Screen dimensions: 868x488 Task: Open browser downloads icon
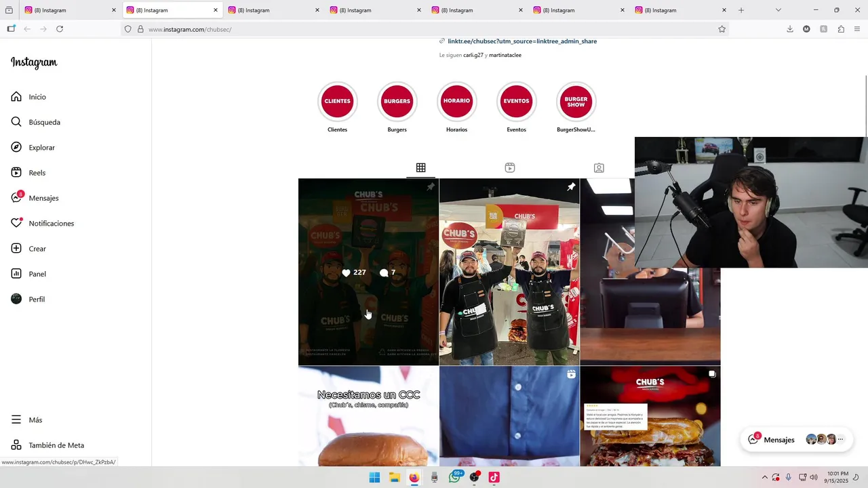789,29
